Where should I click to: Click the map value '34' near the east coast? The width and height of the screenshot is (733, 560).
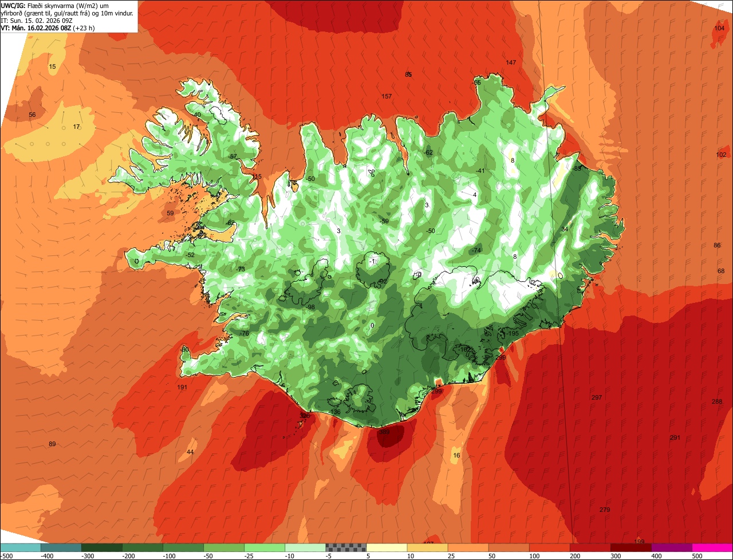click(x=565, y=229)
